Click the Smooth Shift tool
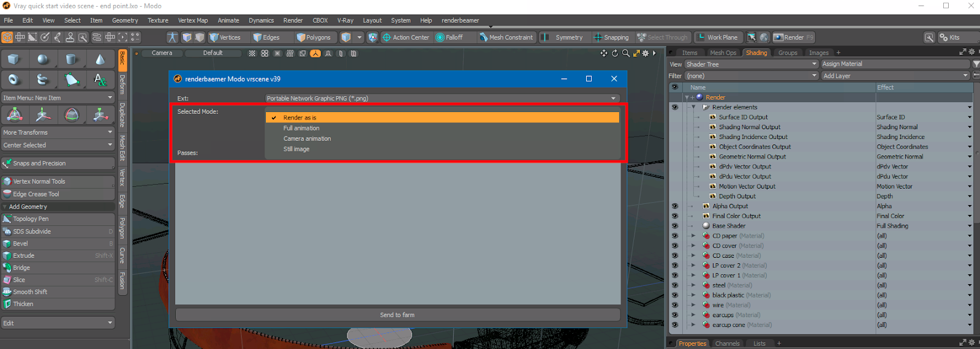 (x=58, y=292)
